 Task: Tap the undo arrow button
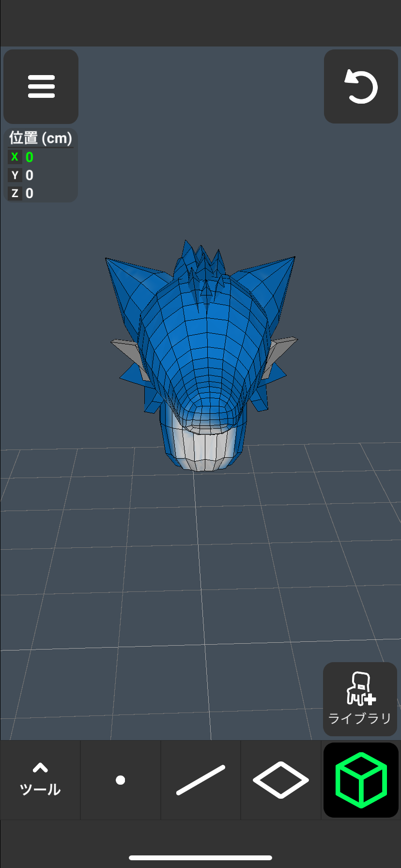pos(361,87)
